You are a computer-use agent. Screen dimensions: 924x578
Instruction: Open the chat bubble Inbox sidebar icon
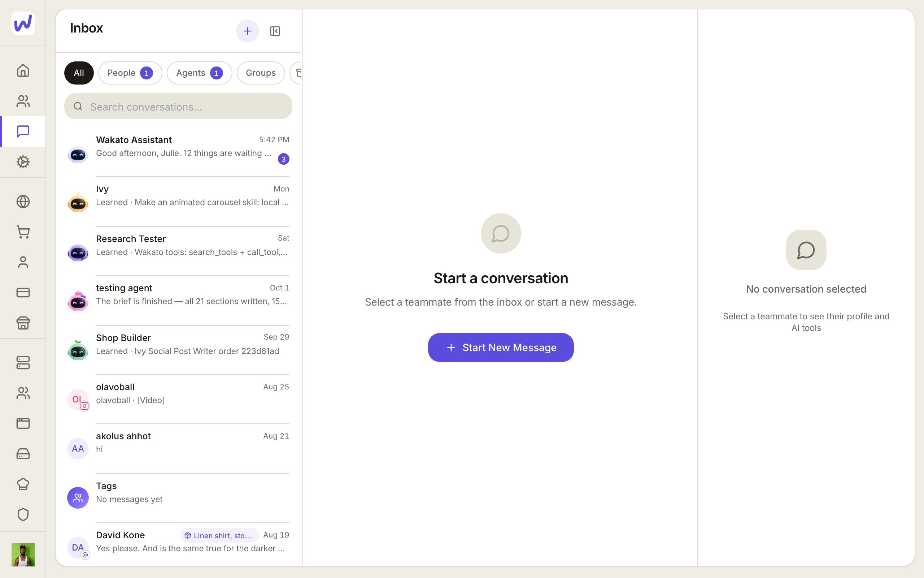[x=23, y=131]
